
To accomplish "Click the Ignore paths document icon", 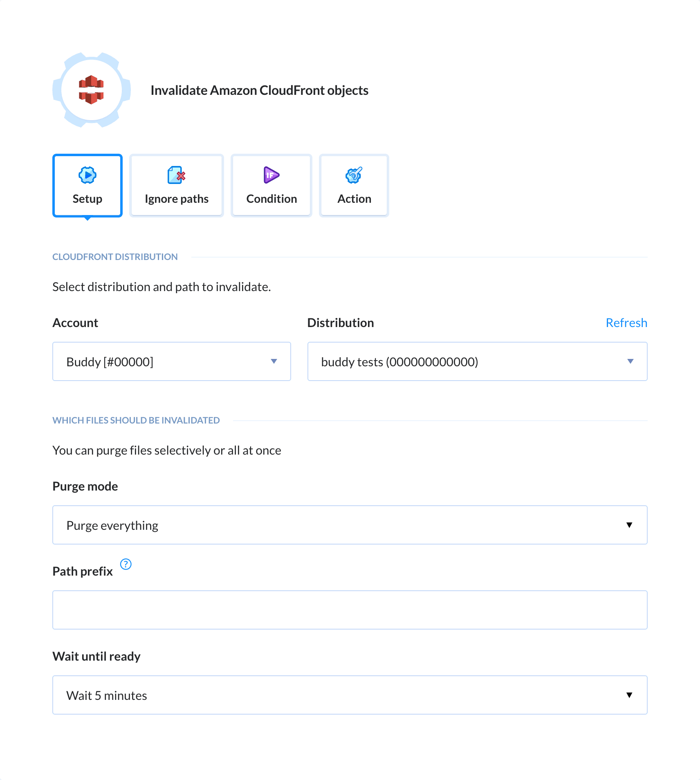I will pos(176,175).
